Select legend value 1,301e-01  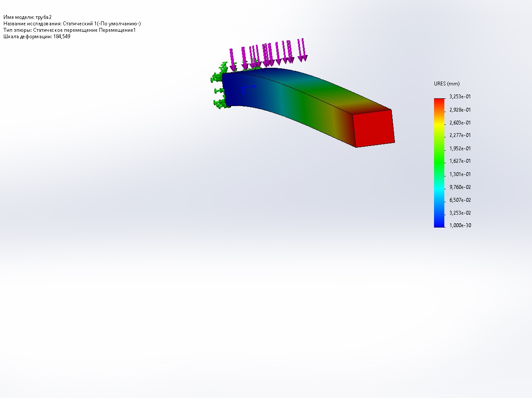coord(460,174)
